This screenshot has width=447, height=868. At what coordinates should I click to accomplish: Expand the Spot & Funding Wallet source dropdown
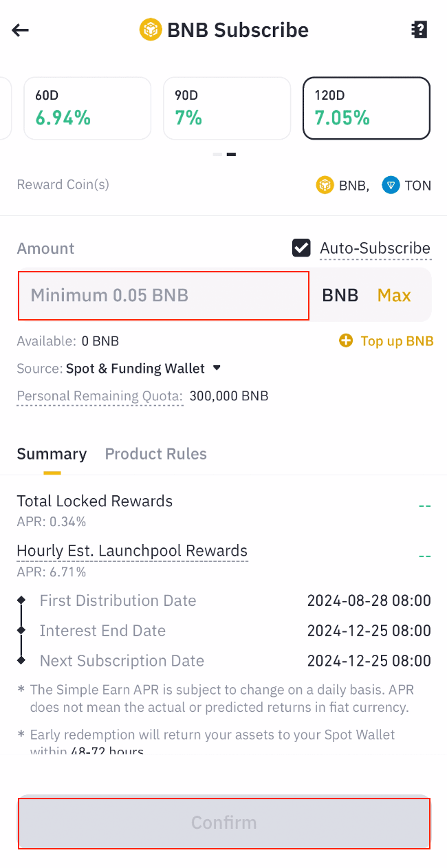coord(217,368)
